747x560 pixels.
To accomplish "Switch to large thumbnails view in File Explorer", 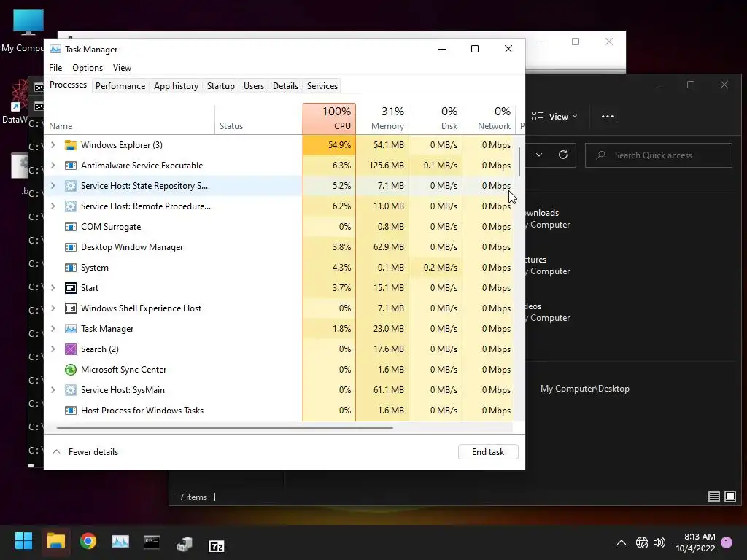I will 730,497.
